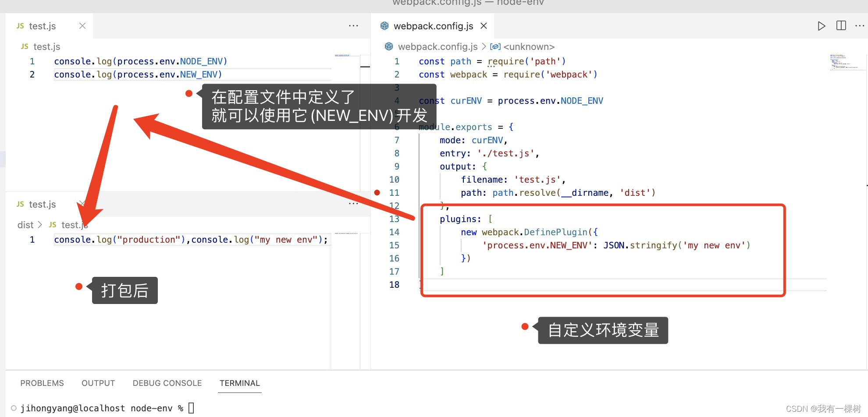Open more actions for the bottom test.js editor
This screenshot has width=868, height=417.
coord(353,203)
